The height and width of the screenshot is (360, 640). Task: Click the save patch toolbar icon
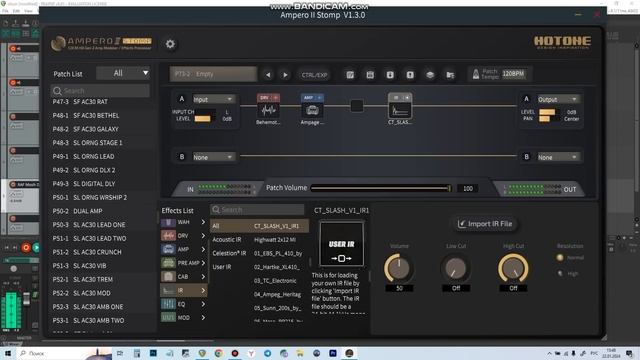point(370,75)
